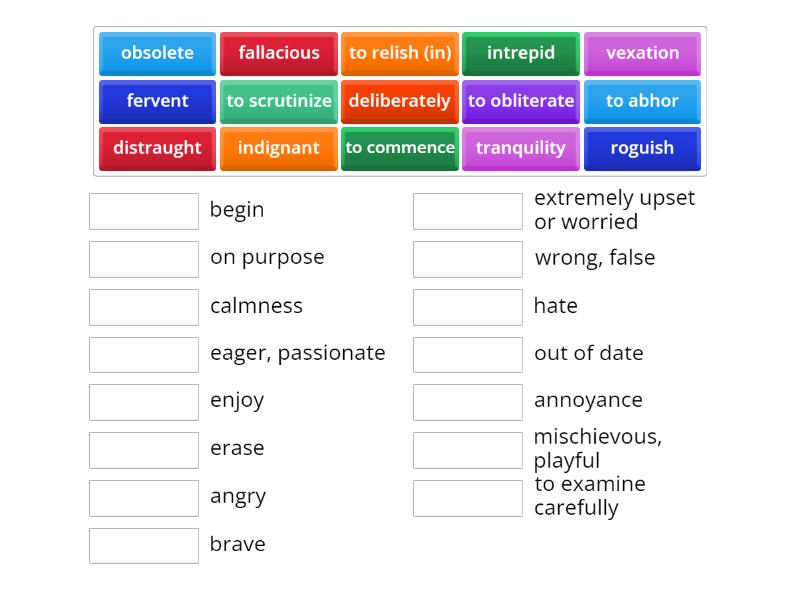
Task: Choose the 'indignant' word tile
Action: tap(279, 148)
